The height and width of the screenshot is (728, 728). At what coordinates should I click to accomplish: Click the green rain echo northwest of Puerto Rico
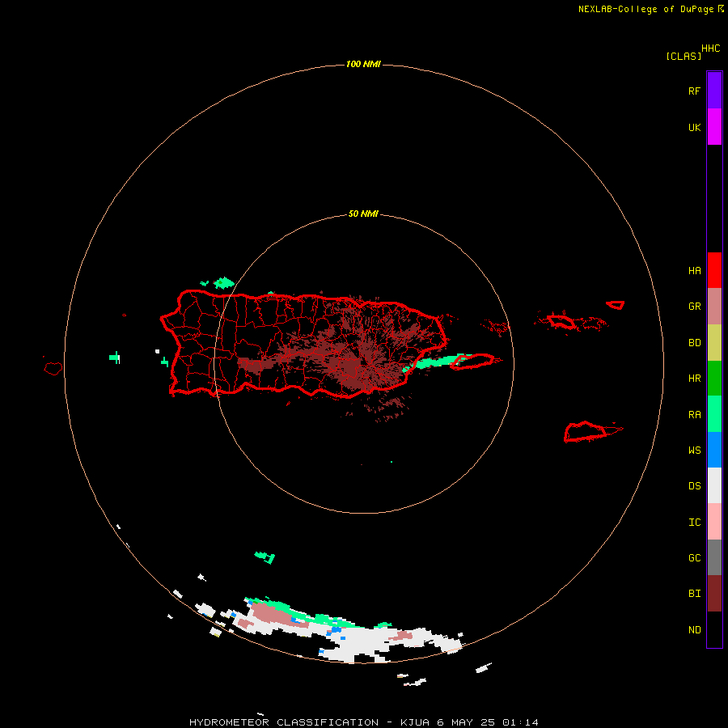pyautogui.click(x=224, y=283)
